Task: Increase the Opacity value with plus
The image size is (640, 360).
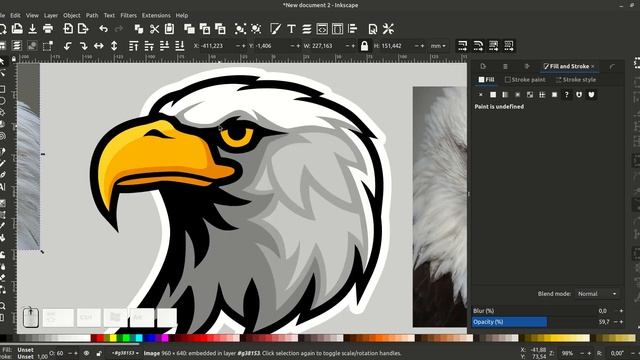Action: [x=622, y=322]
